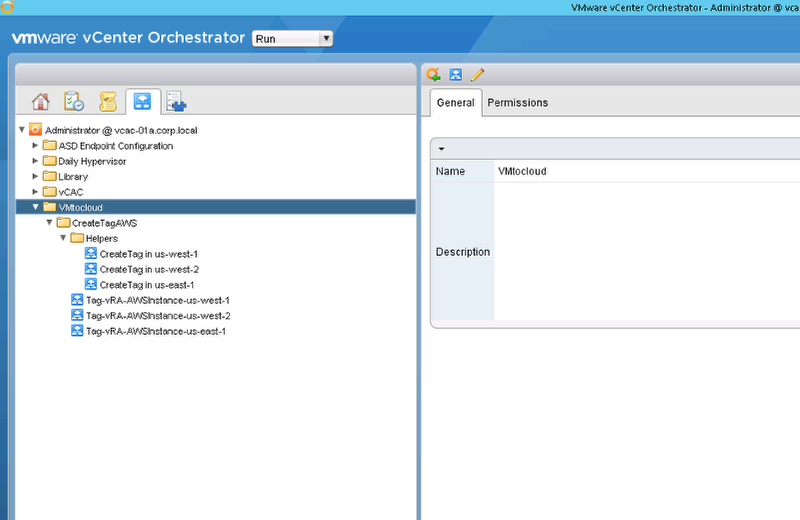800x520 pixels.
Task: Collapse the General details section arrow
Action: click(441, 149)
